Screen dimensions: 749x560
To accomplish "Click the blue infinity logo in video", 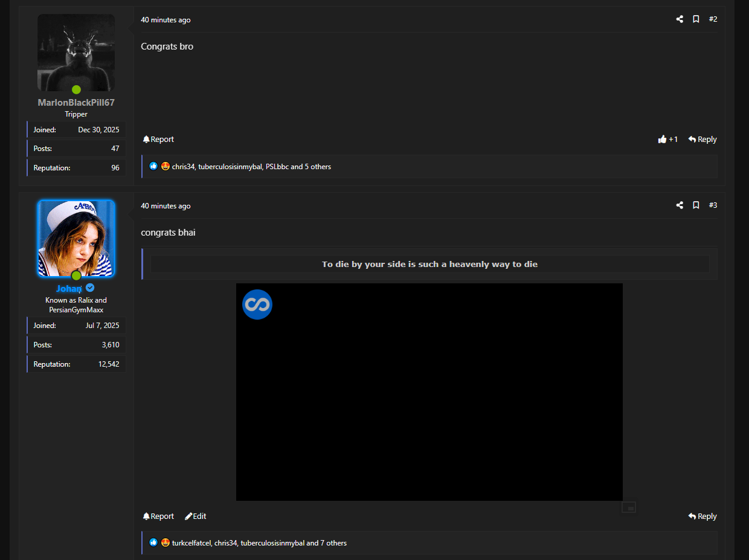I will [257, 304].
